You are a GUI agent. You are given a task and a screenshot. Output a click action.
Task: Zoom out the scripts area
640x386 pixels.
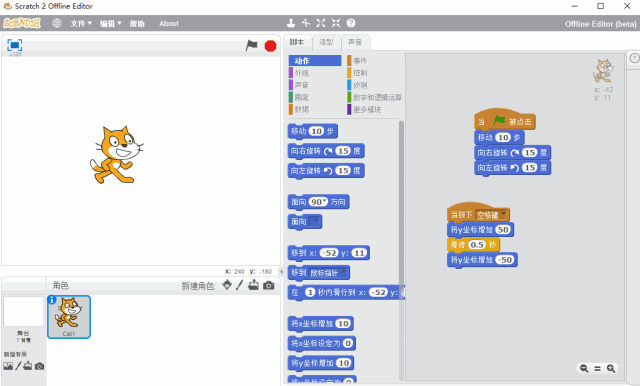click(584, 368)
